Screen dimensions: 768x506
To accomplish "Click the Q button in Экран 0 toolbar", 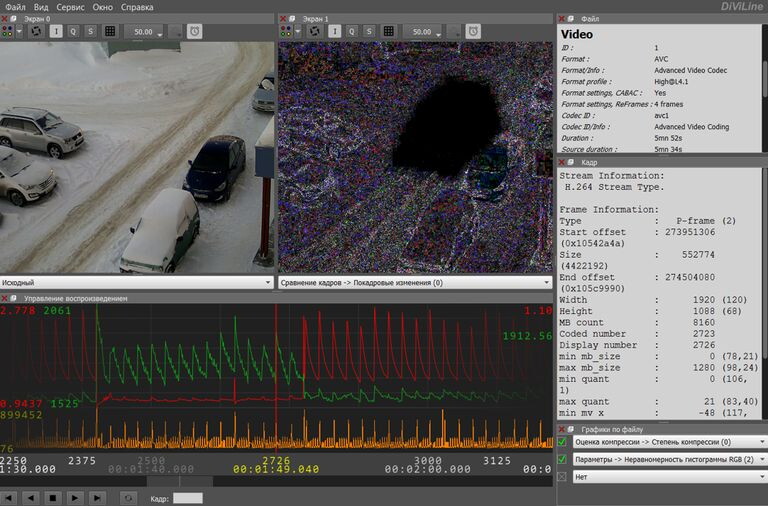I will pyautogui.click(x=73, y=31).
